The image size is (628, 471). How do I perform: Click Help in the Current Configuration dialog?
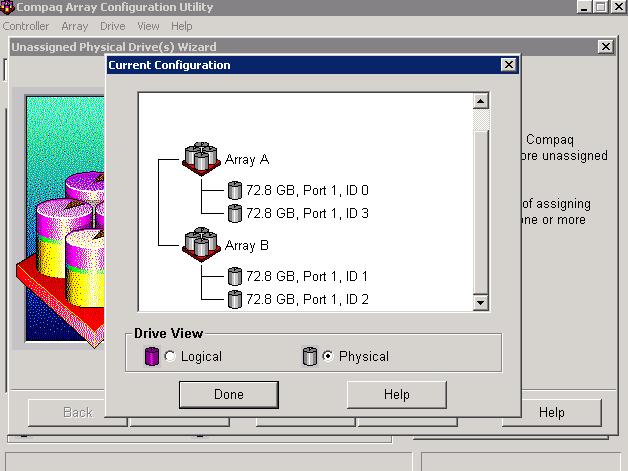[397, 395]
